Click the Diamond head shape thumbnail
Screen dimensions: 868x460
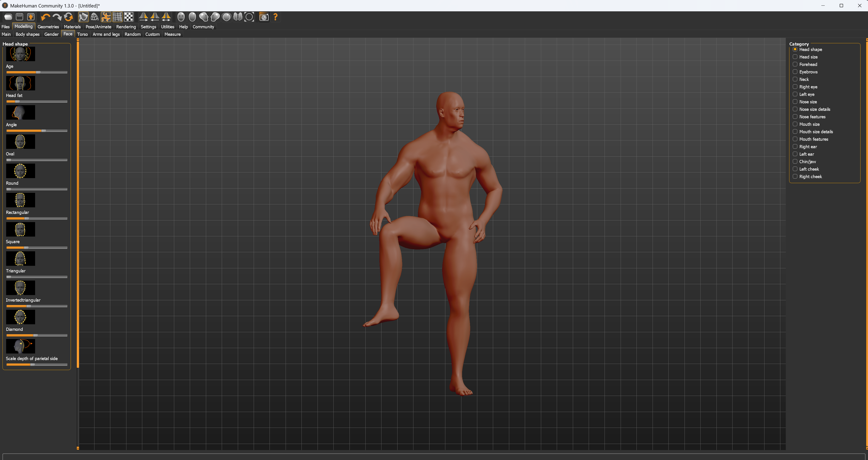pyautogui.click(x=20, y=317)
